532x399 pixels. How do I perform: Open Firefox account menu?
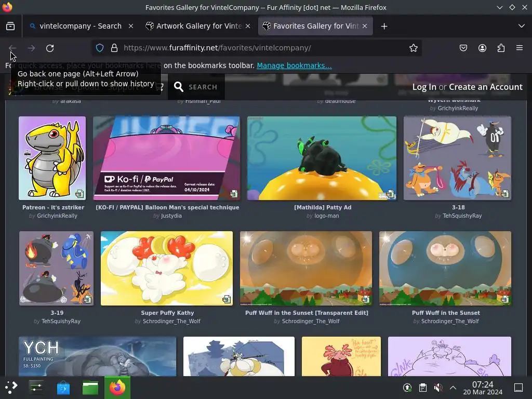pyautogui.click(x=482, y=48)
